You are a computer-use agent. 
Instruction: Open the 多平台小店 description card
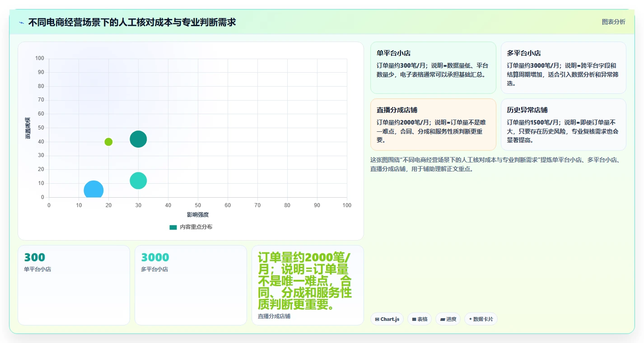563,68
